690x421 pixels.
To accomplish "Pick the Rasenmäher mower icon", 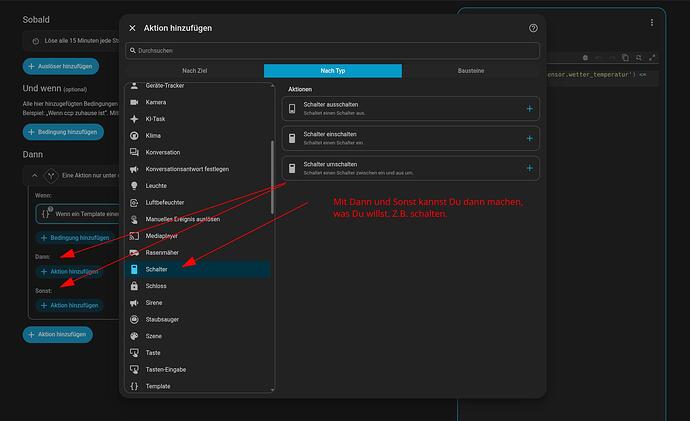I will [x=134, y=253].
